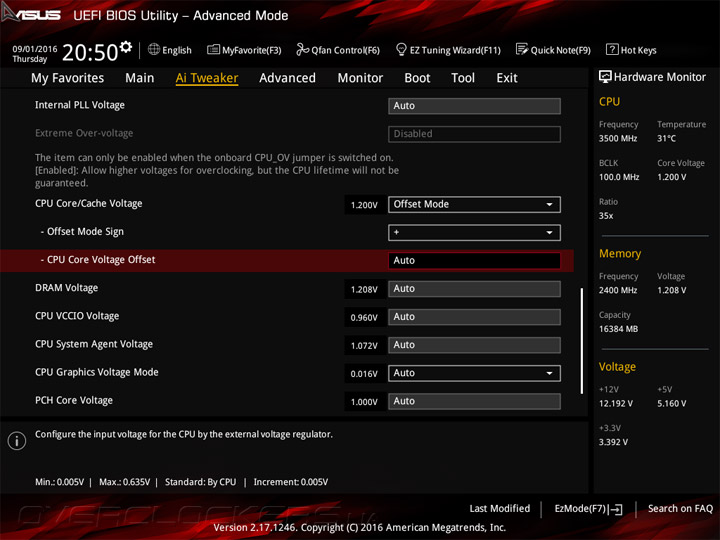This screenshot has height=540, width=720.
Task: Open the Monitor tab
Action: tap(360, 78)
